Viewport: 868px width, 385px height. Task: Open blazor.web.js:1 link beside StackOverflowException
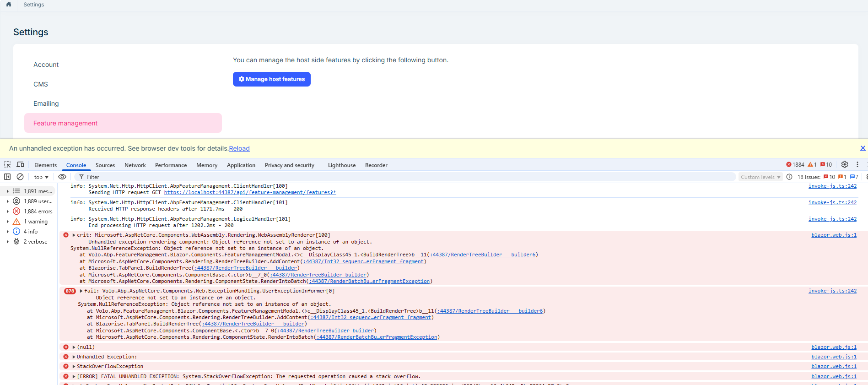pyautogui.click(x=834, y=366)
